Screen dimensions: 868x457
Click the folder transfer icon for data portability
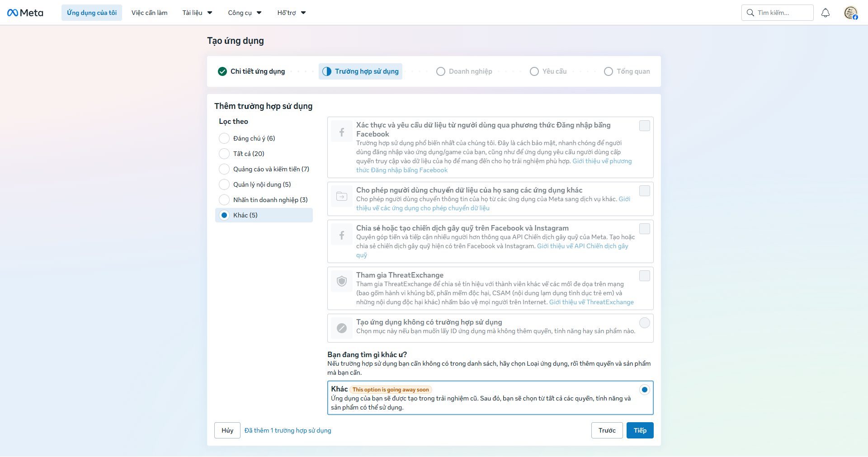pos(342,196)
